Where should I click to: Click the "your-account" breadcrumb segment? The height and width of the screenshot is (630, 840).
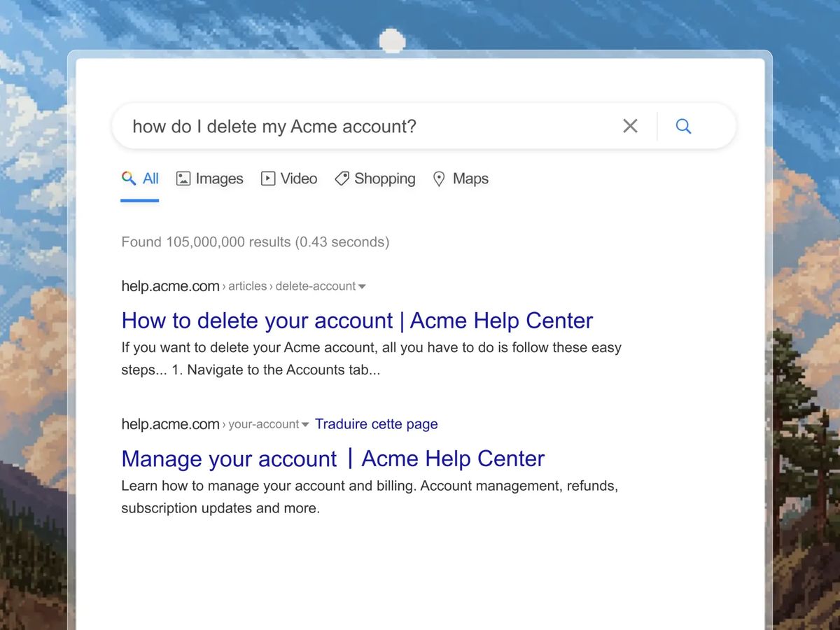coord(263,424)
